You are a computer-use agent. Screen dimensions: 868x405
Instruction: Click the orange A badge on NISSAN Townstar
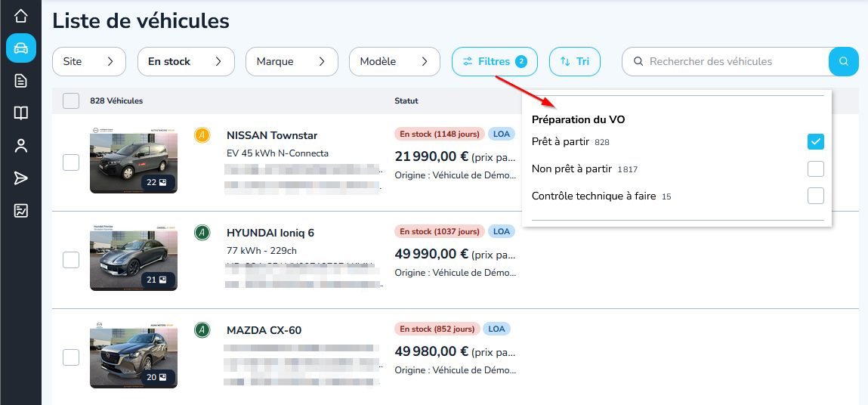click(202, 134)
